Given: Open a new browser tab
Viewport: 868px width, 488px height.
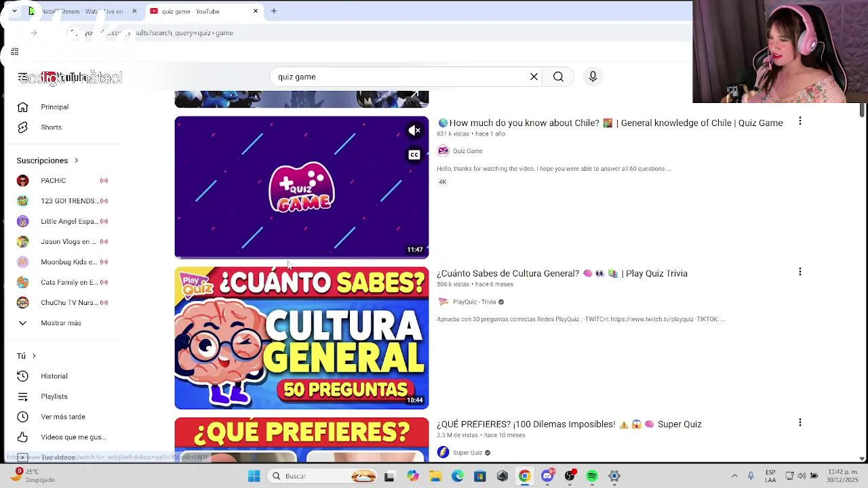Looking at the screenshot, I should click(x=274, y=11).
